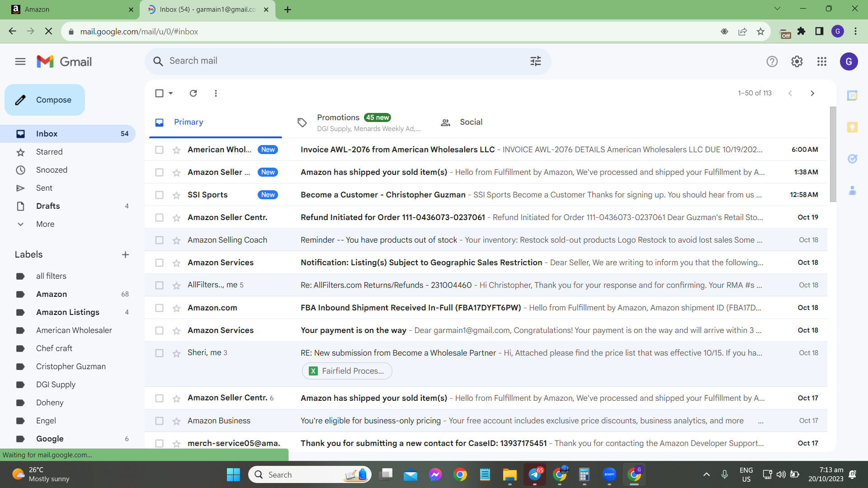Viewport: 868px width, 488px height.
Task: Star the Amazon Selling Coach email
Action: 176,240
